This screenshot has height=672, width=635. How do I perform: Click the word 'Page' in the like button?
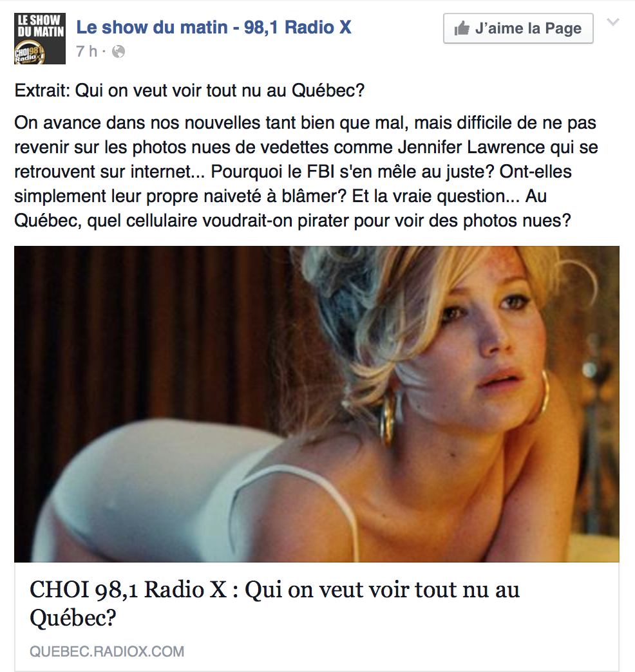pyautogui.click(x=564, y=28)
